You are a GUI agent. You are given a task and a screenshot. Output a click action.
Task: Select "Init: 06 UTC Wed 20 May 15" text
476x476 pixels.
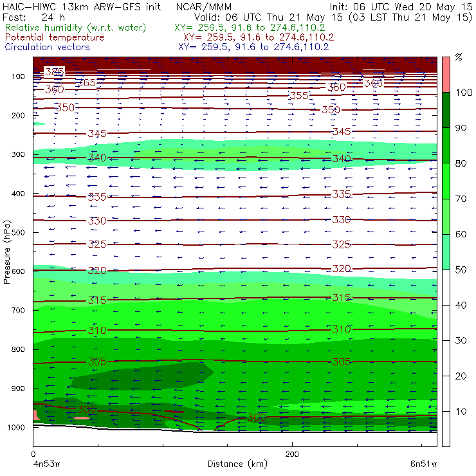pyautogui.click(x=401, y=6)
